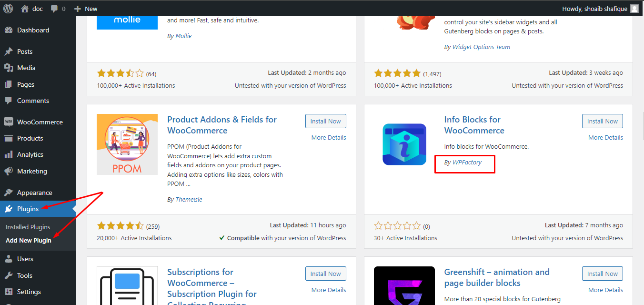This screenshot has height=305, width=644.
Task: Click the user avatar icon
Action: [634, 9]
